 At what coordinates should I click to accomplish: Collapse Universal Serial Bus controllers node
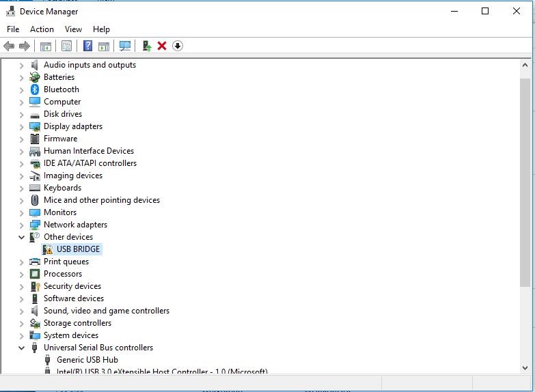(21, 348)
